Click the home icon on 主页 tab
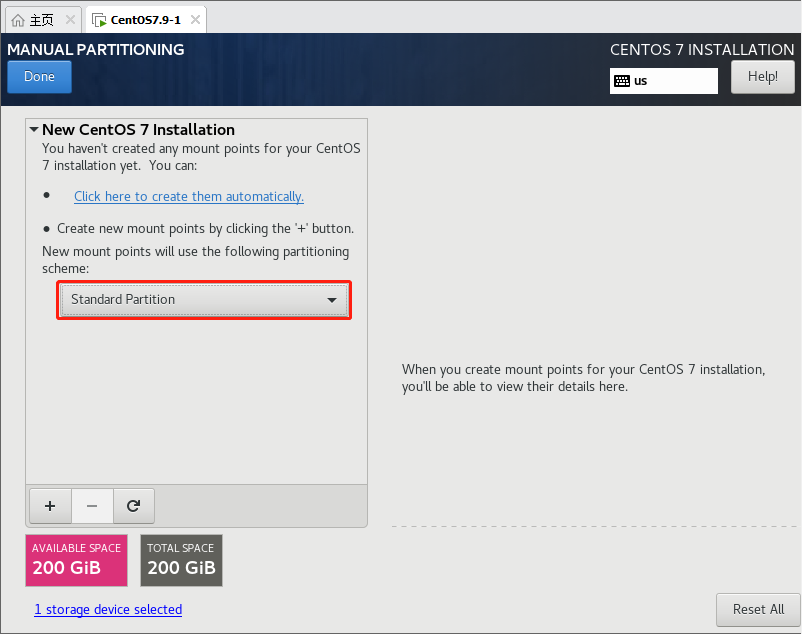Screen dimensions: 802x634 pyautogui.click(x=18, y=20)
